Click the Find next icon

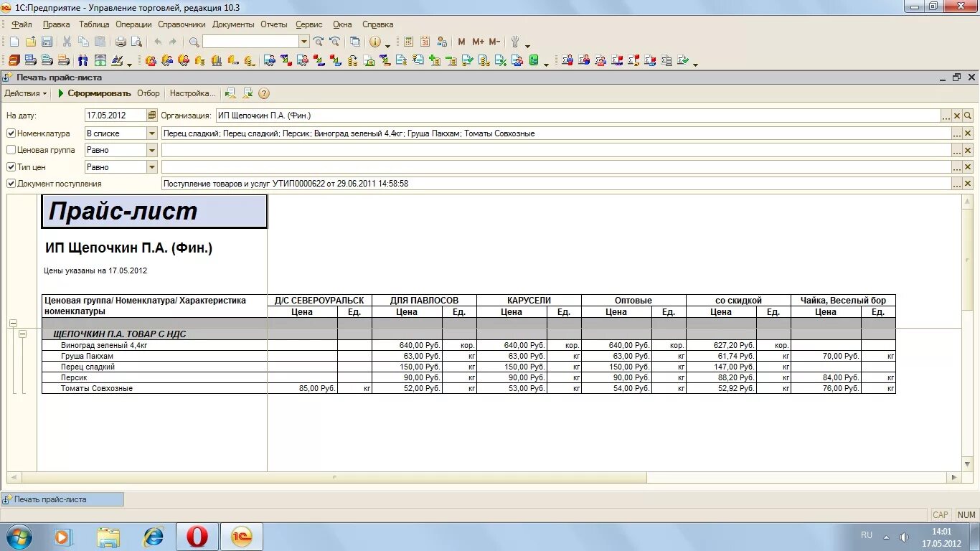tap(318, 42)
